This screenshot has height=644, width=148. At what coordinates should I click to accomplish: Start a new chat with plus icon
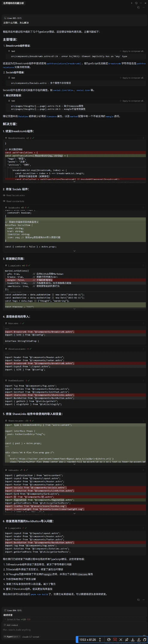tap(131, 3)
